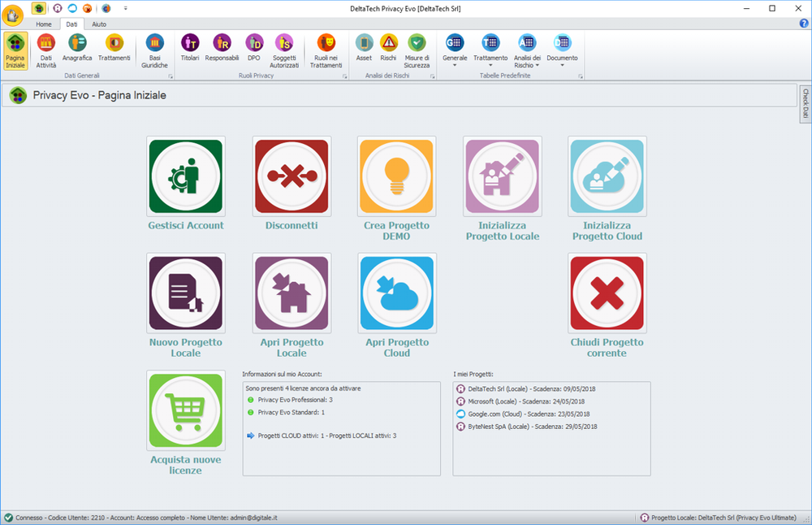
Task: Open Acquista nuove licenze
Action: [186, 410]
